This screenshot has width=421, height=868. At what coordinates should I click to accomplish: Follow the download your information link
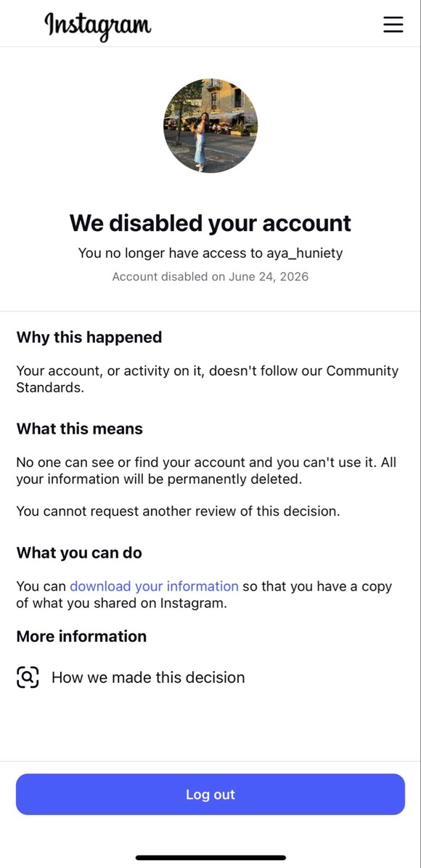tap(155, 586)
